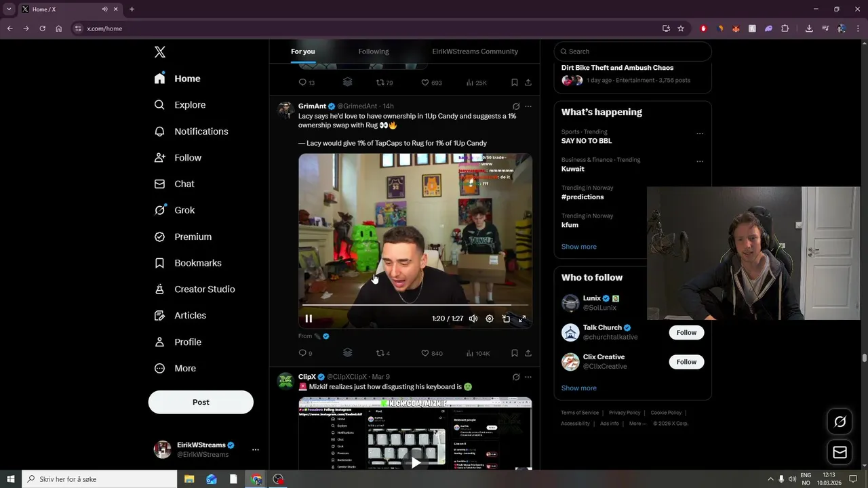The height and width of the screenshot is (488, 868).
Task: Open Grok explain icon on GrimAnt post
Action: tap(516, 106)
